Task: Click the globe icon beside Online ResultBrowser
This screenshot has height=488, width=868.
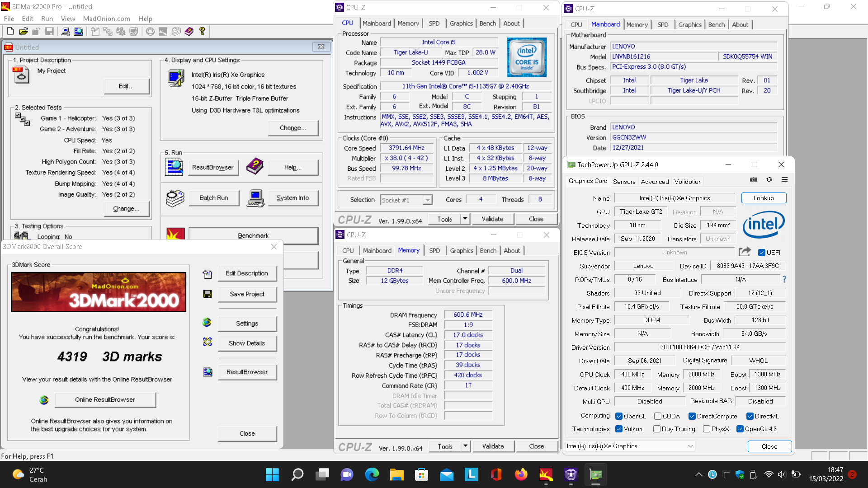Action: coord(44,400)
